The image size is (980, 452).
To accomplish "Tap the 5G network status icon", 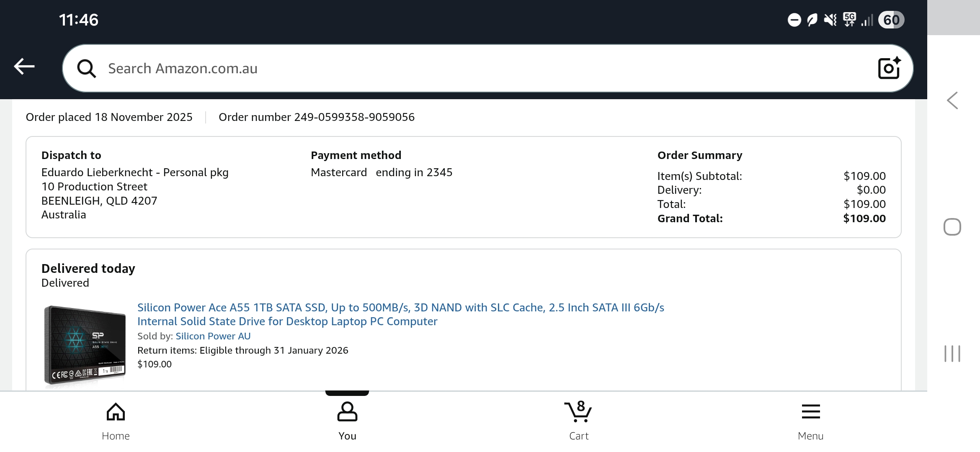I will coord(849,20).
